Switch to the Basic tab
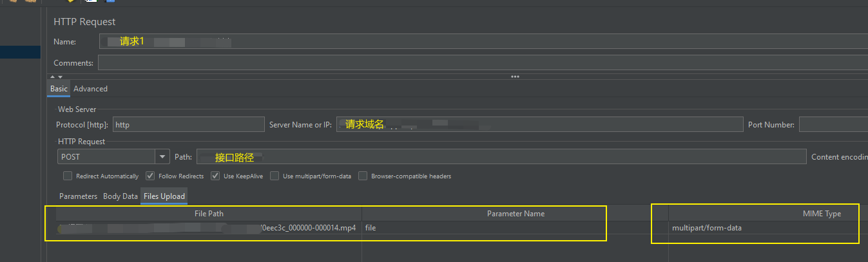868x262 pixels. click(x=59, y=89)
